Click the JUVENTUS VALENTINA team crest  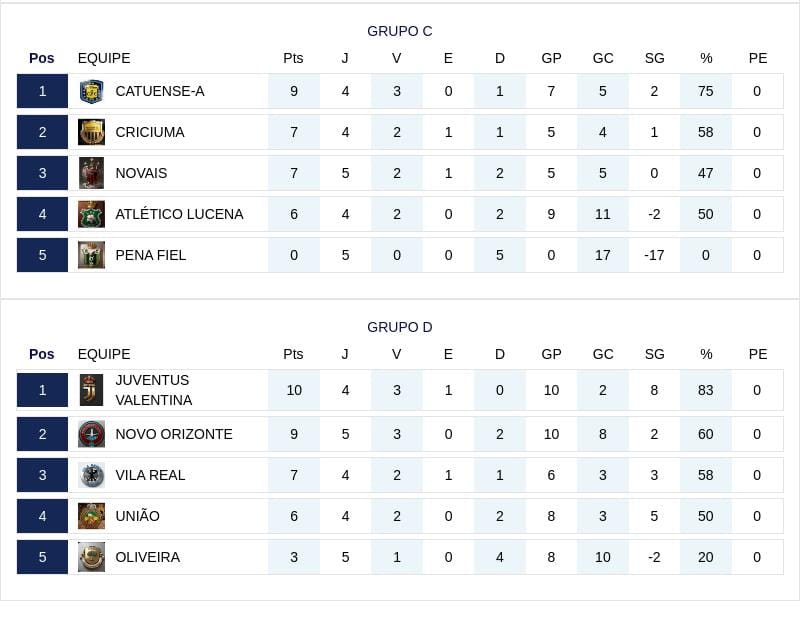pyautogui.click(x=91, y=390)
